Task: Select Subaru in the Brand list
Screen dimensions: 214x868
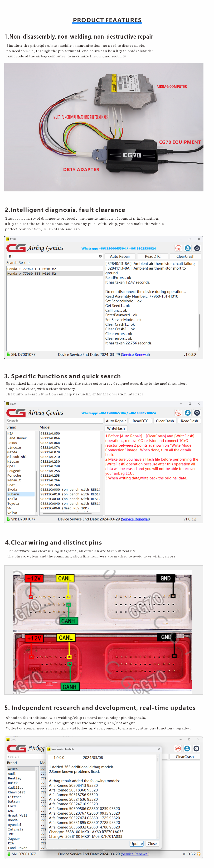Action: coord(14,494)
